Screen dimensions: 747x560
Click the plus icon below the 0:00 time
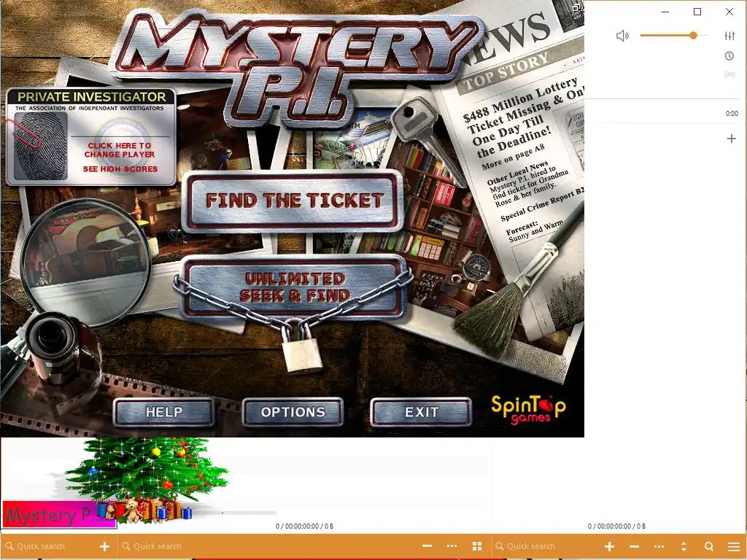pyautogui.click(x=731, y=139)
